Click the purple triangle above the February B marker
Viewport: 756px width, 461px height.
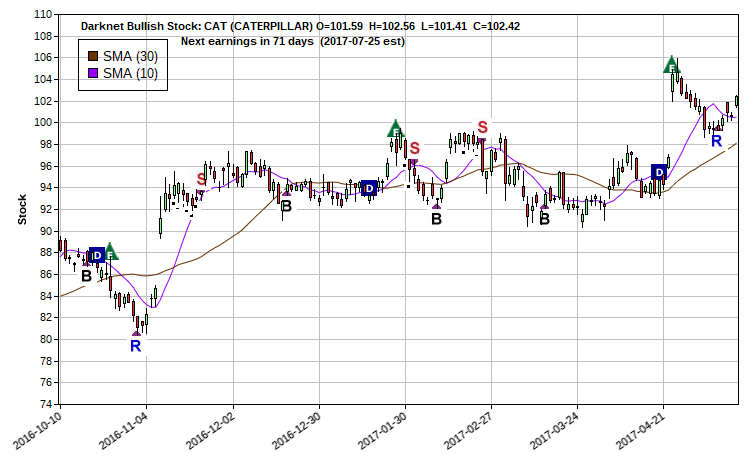tap(436, 206)
